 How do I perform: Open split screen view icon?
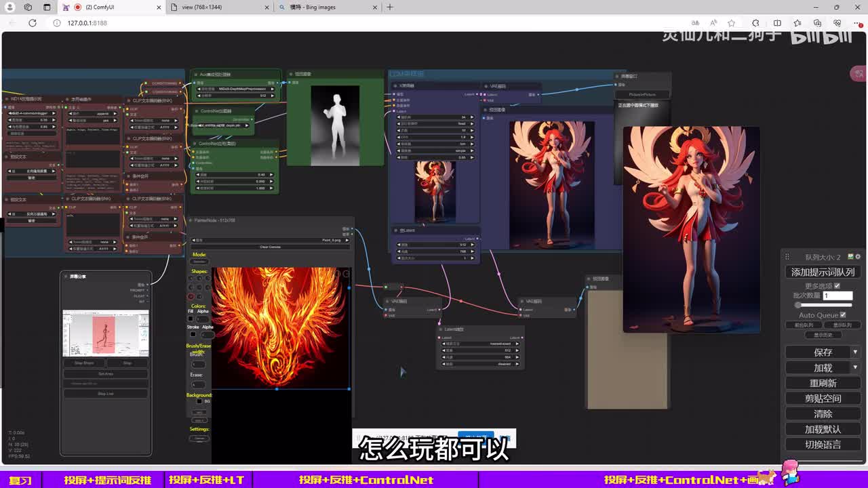point(777,23)
